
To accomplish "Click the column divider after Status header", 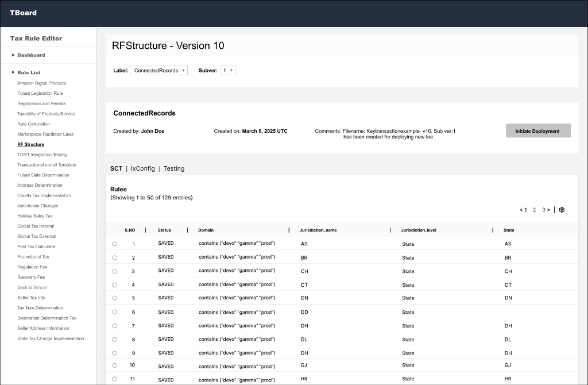I will 188,230.
